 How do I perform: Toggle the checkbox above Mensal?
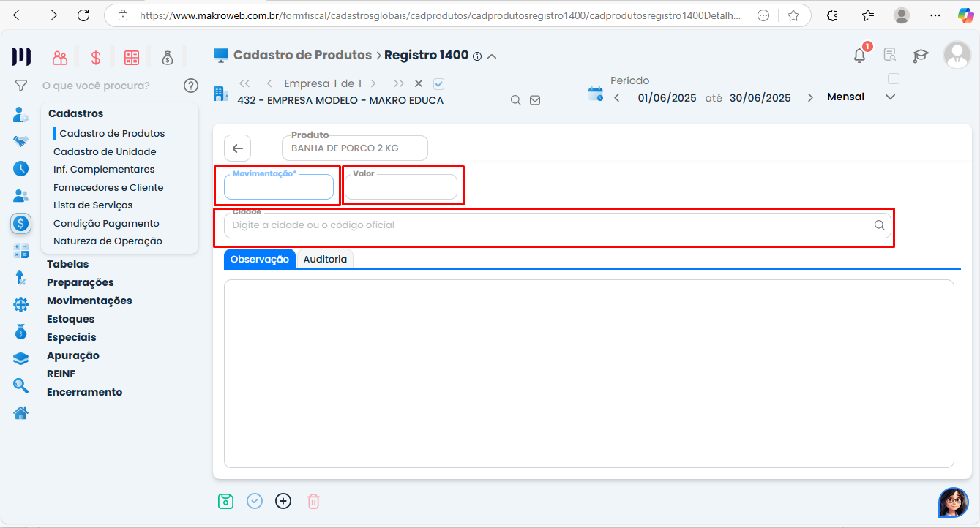point(894,79)
